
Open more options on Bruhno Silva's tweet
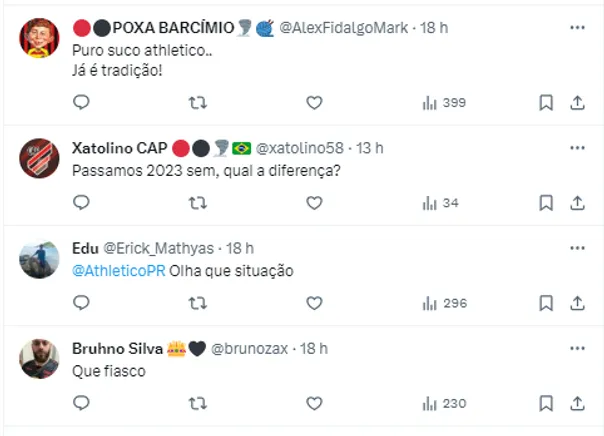[x=577, y=348]
